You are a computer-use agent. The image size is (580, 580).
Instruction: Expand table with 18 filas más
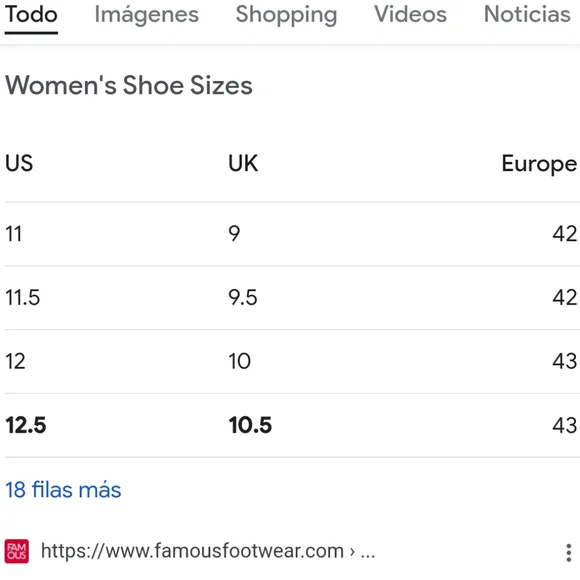(63, 490)
